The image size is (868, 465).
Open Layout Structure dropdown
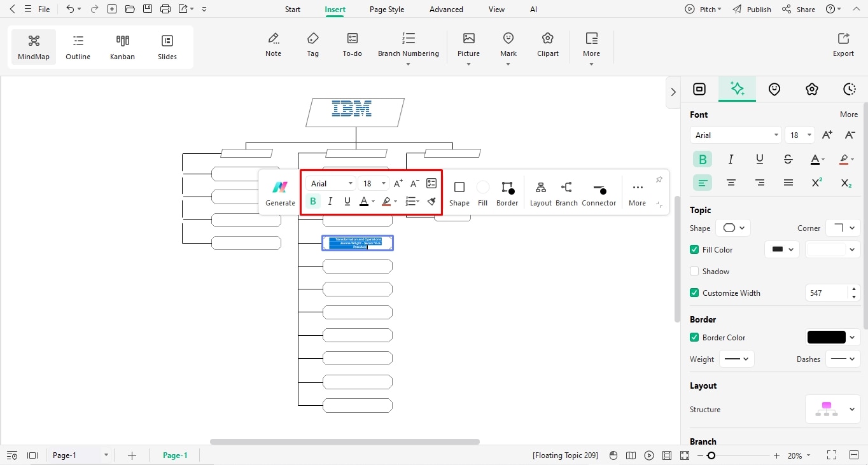[x=833, y=409]
